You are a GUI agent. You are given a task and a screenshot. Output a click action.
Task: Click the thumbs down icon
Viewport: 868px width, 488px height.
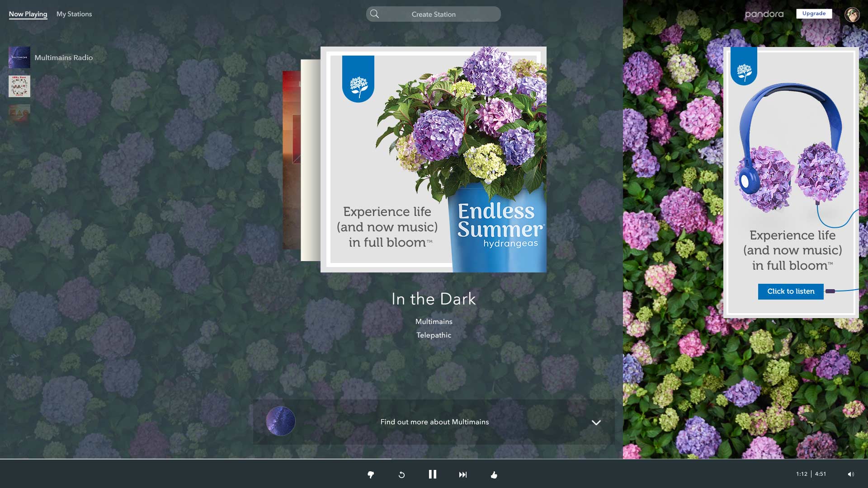point(371,474)
